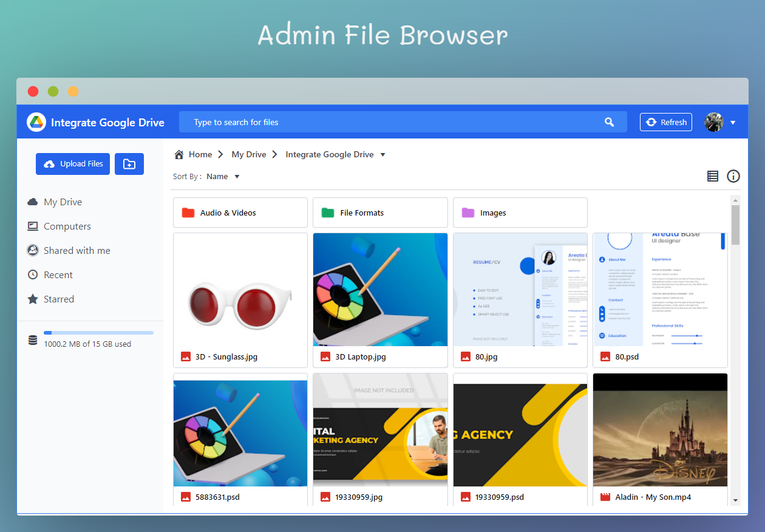Click image icon beside 3D Laptop.jpg

pos(325,356)
